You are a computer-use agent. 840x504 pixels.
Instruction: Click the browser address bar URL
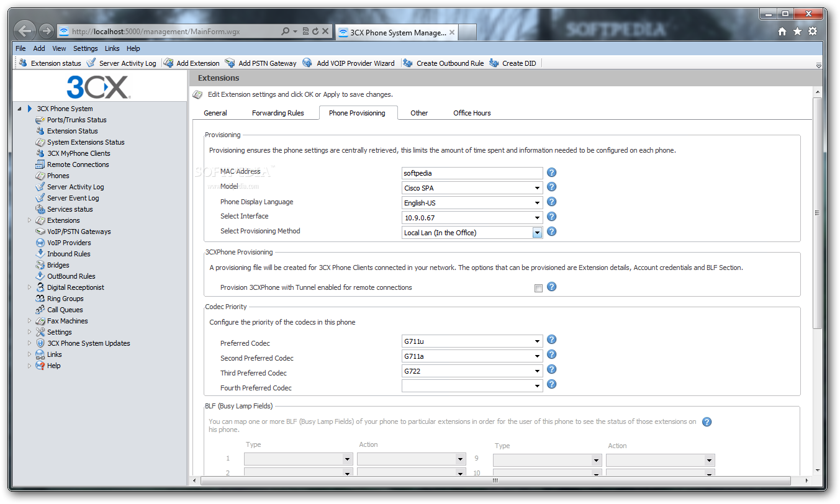coord(155,31)
